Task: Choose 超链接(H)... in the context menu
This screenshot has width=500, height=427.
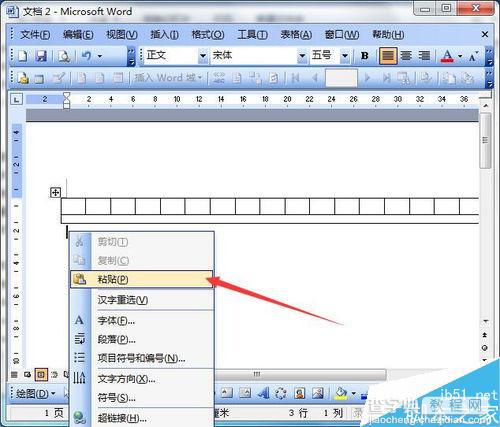Action: click(x=142, y=418)
